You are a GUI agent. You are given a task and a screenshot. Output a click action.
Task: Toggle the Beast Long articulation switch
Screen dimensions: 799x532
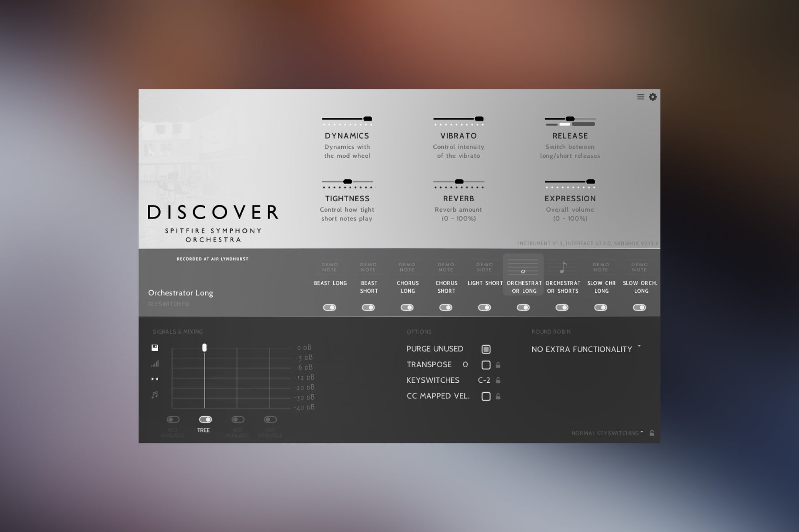(x=330, y=307)
